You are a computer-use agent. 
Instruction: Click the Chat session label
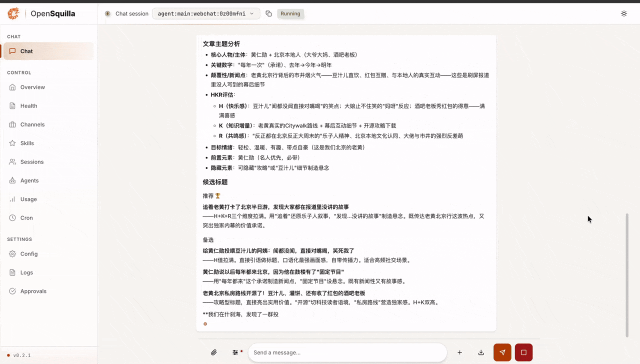pyautogui.click(x=132, y=13)
